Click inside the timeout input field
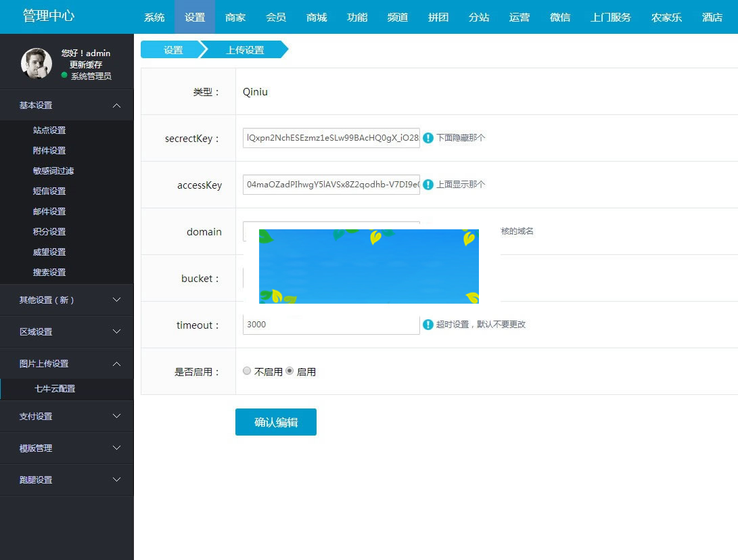This screenshot has width=738, height=560. [x=331, y=325]
